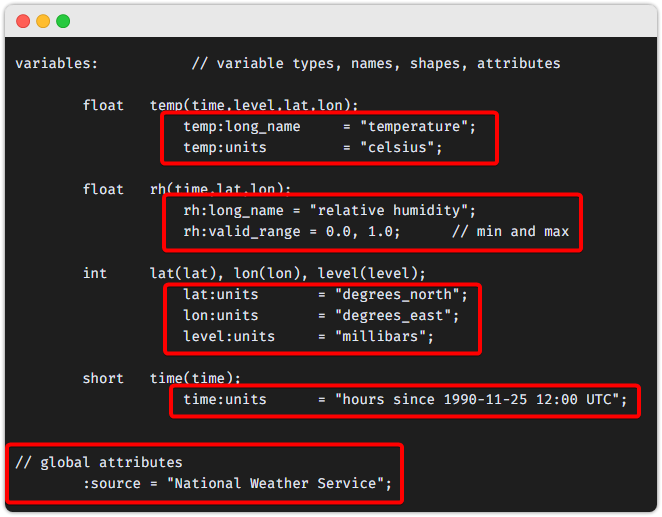The width and height of the screenshot is (662, 517).
Task: Click the '// global attributes' comment
Action: point(99,463)
